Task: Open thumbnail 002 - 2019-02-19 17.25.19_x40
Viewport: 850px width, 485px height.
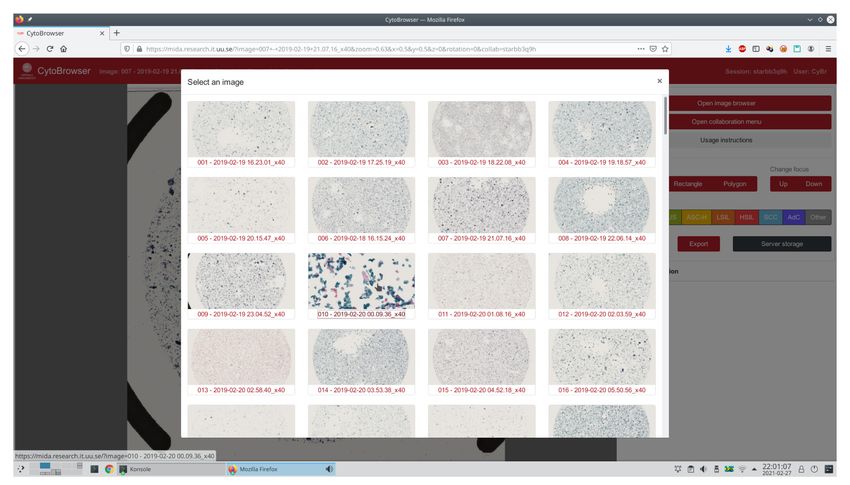Action: 362,129
